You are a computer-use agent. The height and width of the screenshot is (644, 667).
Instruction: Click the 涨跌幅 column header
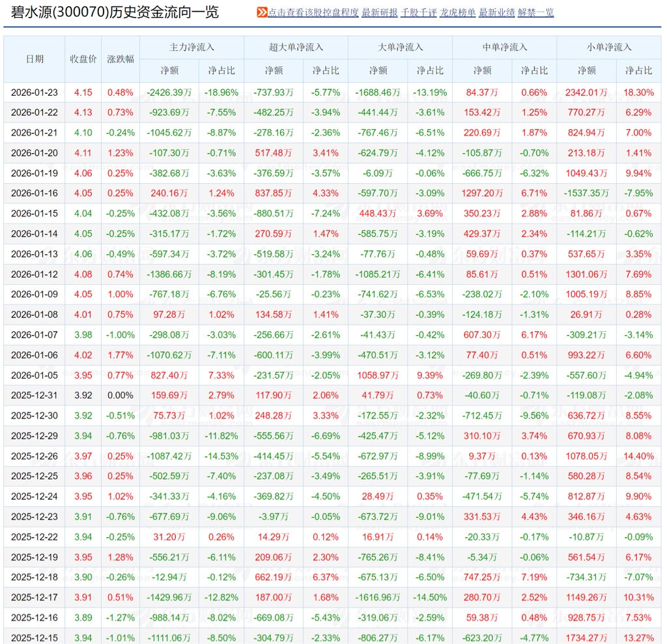click(x=121, y=59)
